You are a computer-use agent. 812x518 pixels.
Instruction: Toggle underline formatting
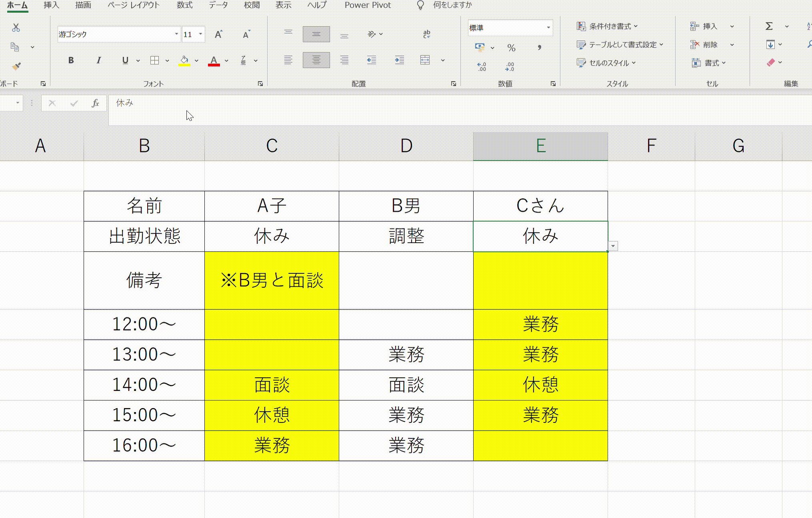click(125, 60)
